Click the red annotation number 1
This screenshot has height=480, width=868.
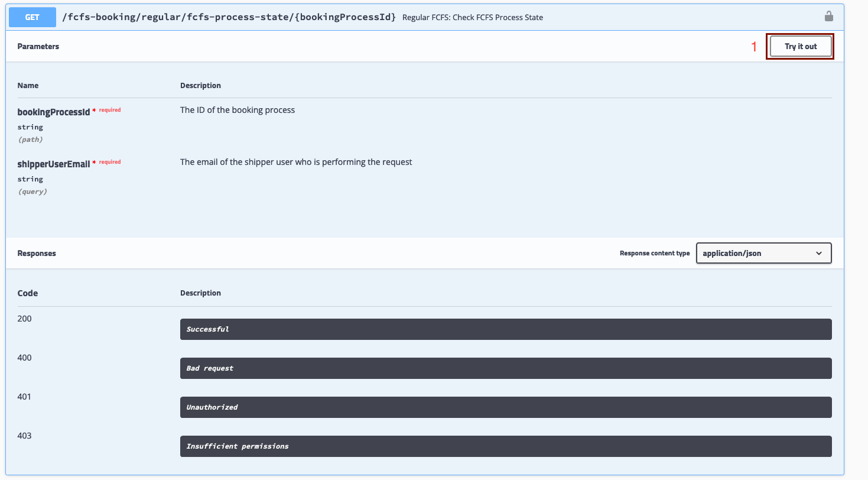click(x=754, y=47)
